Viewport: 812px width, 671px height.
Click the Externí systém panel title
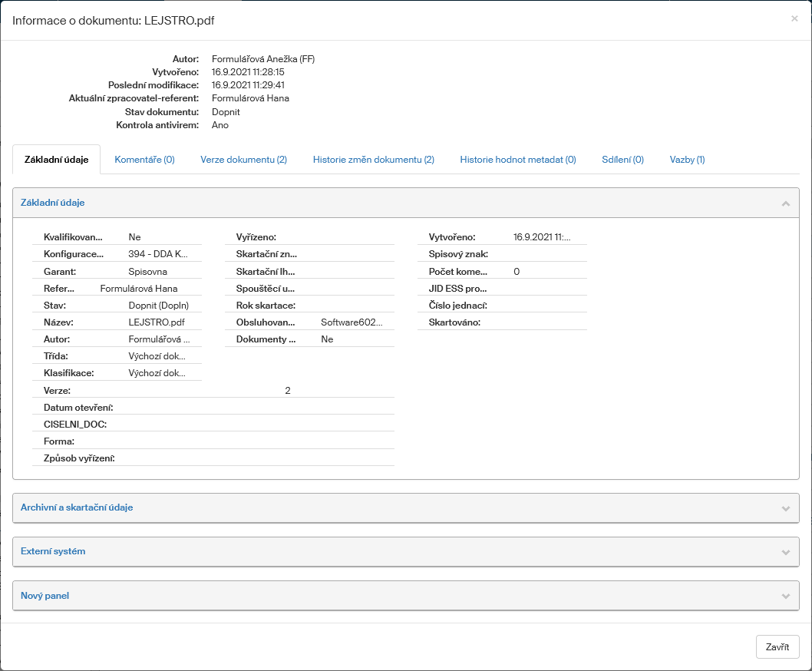pos(53,551)
